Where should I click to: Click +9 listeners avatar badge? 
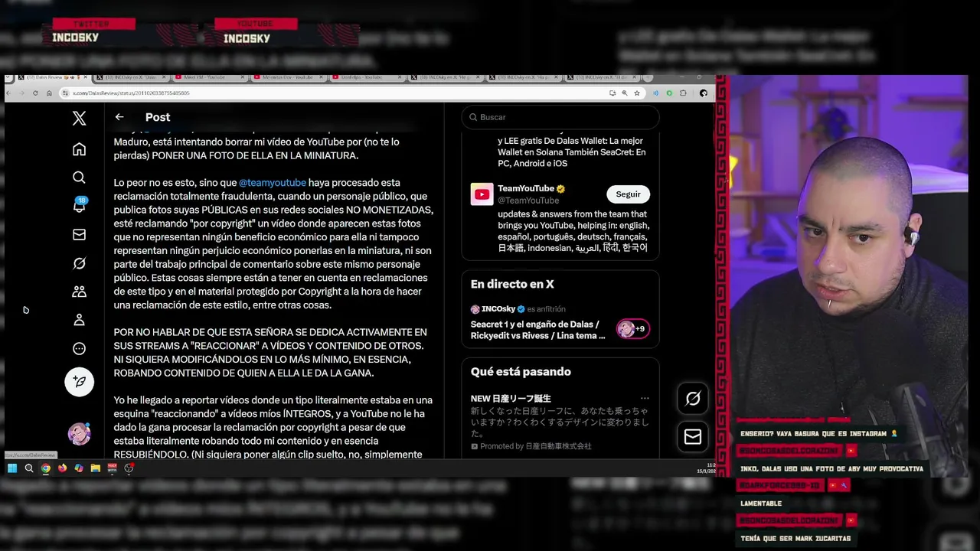633,329
